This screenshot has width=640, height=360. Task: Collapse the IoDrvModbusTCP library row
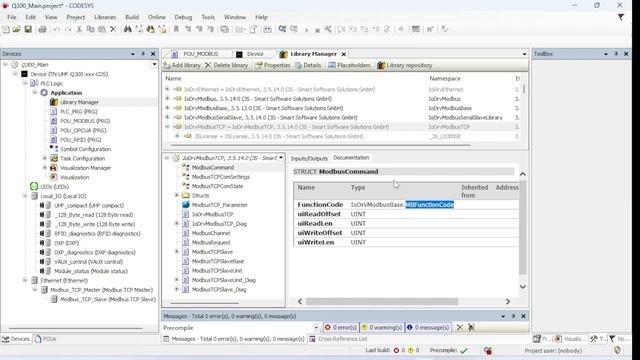click(x=167, y=127)
